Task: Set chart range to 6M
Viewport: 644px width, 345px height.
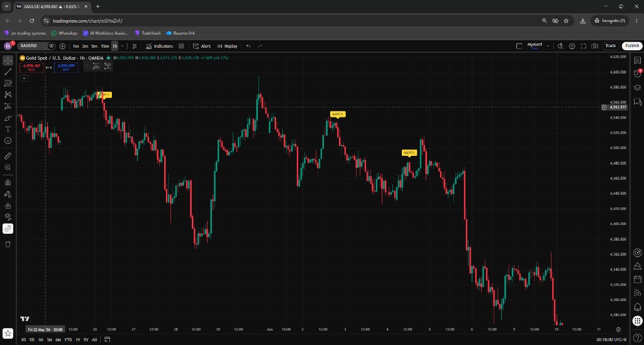Action: [x=58, y=340]
